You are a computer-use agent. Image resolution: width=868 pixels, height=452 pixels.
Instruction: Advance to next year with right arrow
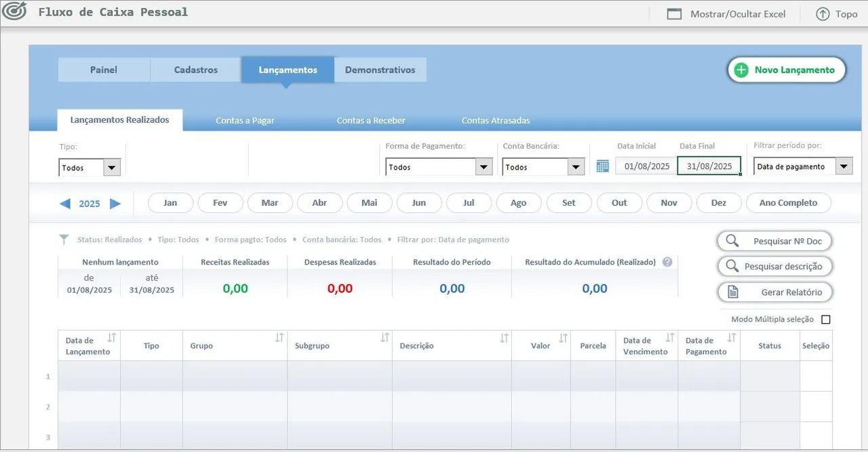pyautogui.click(x=115, y=204)
